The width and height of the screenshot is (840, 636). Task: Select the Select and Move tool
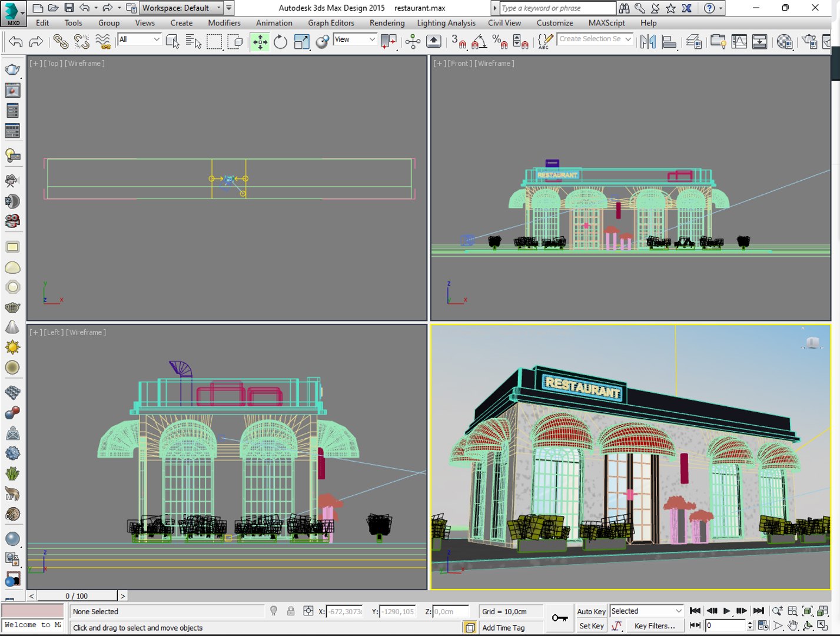[260, 41]
